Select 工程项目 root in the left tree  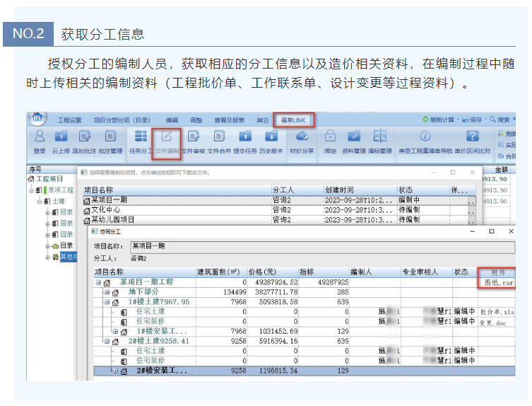click(x=49, y=179)
